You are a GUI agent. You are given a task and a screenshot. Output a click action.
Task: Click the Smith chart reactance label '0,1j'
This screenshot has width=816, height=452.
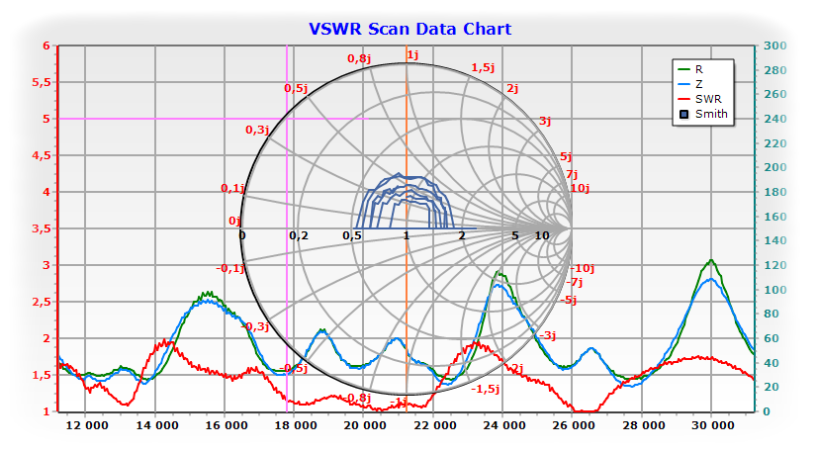233,188
